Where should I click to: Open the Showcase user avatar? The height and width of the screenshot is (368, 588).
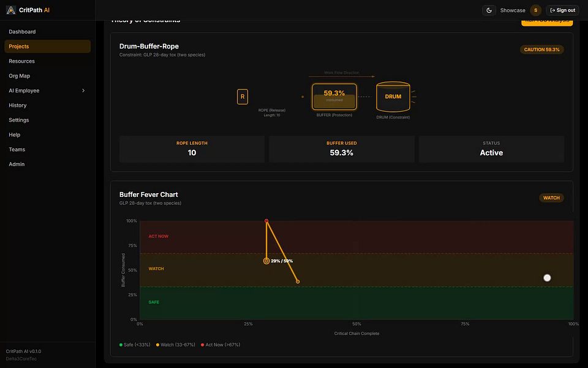click(x=535, y=10)
